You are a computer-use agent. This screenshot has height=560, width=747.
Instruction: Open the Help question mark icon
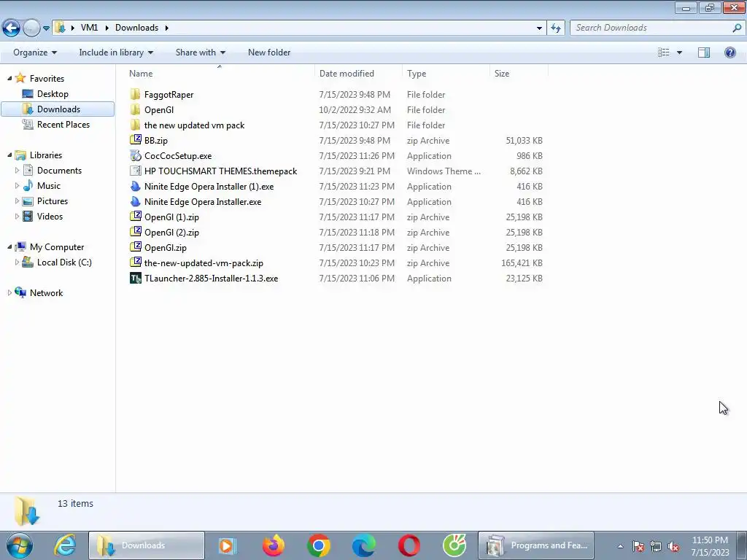click(729, 52)
